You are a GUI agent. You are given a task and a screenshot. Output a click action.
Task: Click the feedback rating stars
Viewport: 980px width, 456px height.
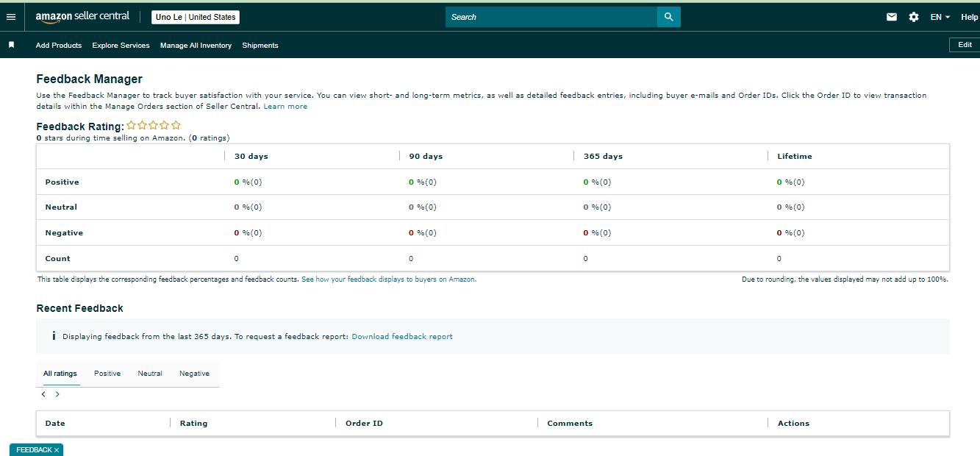pyautogui.click(x=154, y=126)
